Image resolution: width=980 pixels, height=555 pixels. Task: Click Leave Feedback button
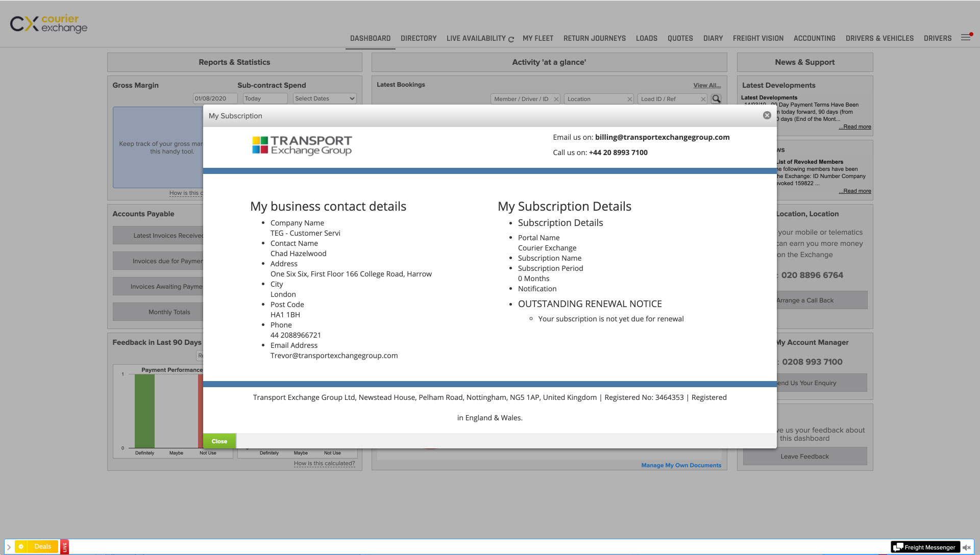tap(805, 456)
